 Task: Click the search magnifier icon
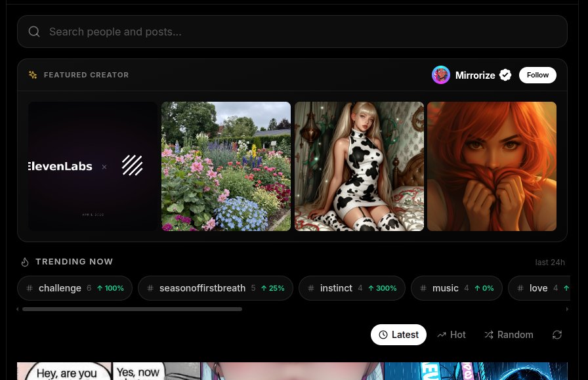tap(34, 32)
